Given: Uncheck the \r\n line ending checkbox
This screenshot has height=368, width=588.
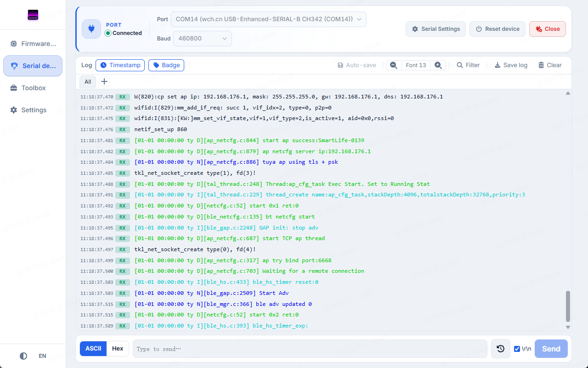Looking at the screenshot, I should point(517,349).
